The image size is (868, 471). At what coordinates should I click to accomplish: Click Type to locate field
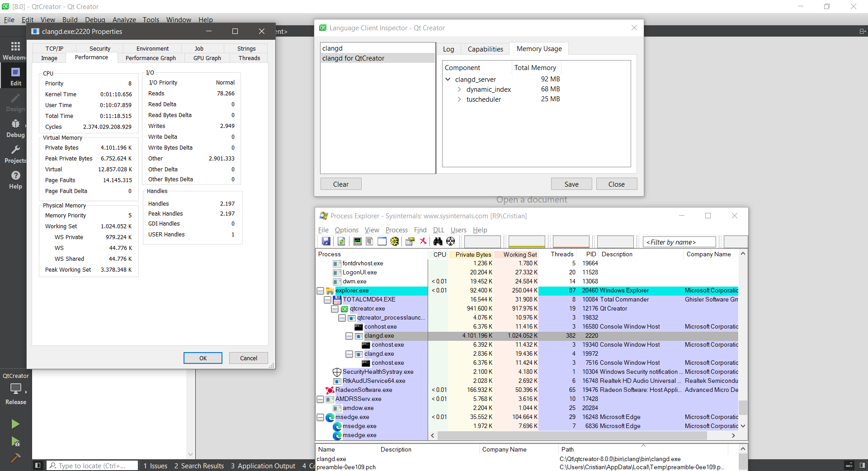coord(93,466)
